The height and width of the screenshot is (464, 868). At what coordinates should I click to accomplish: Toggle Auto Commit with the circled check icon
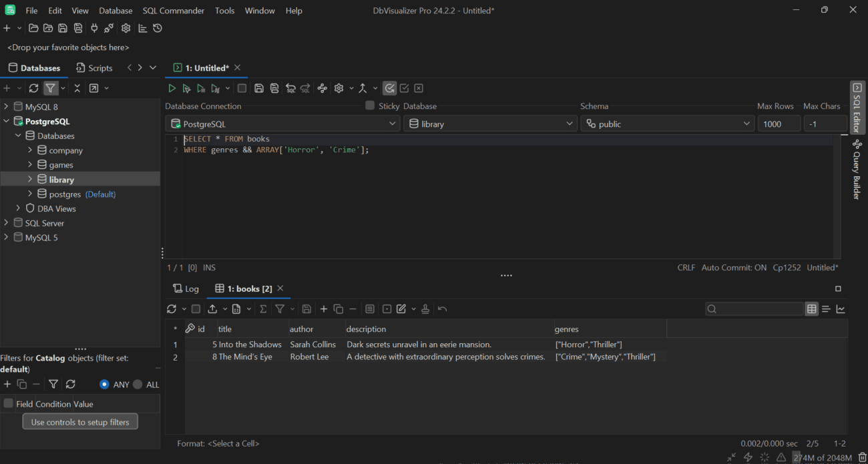[x=390, y=87]
